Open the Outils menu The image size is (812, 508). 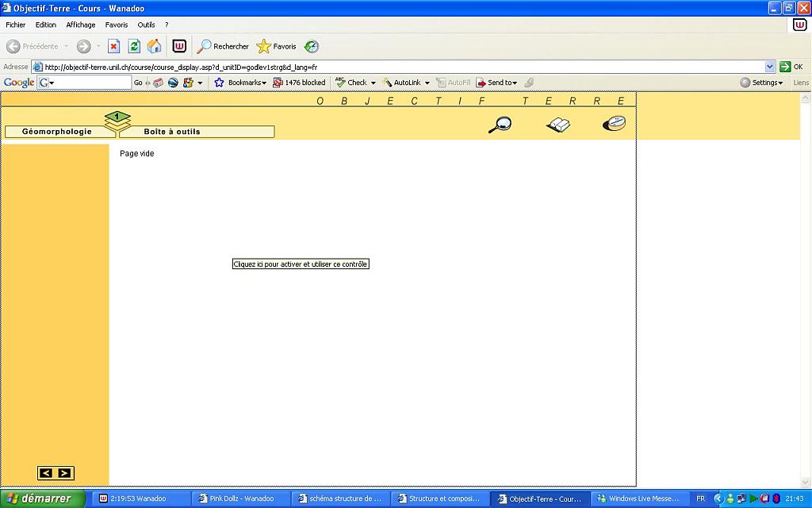(146, 25)
